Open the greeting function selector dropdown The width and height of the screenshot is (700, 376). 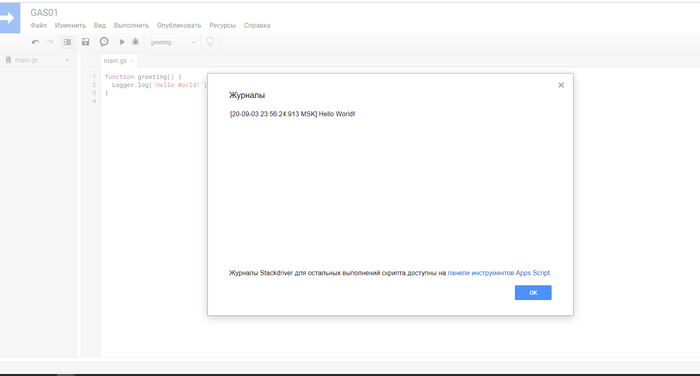coord(173,42)
